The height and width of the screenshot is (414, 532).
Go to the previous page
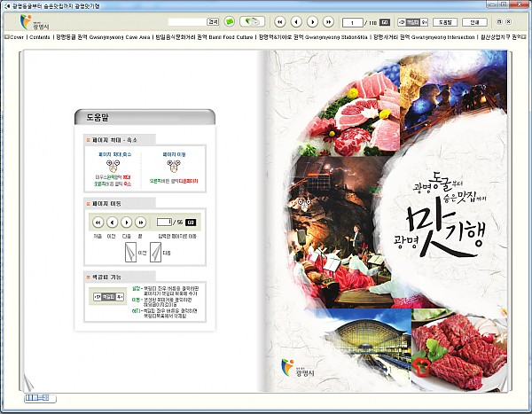[296, 21]
